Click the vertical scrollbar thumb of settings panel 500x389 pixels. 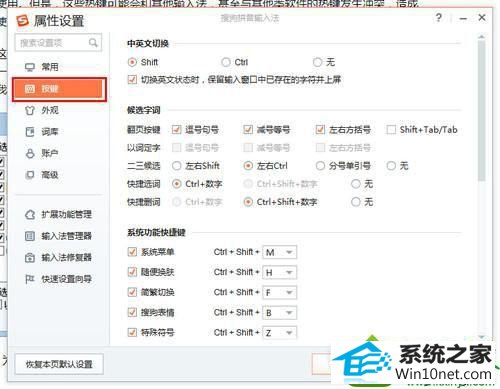click(481, 110)
